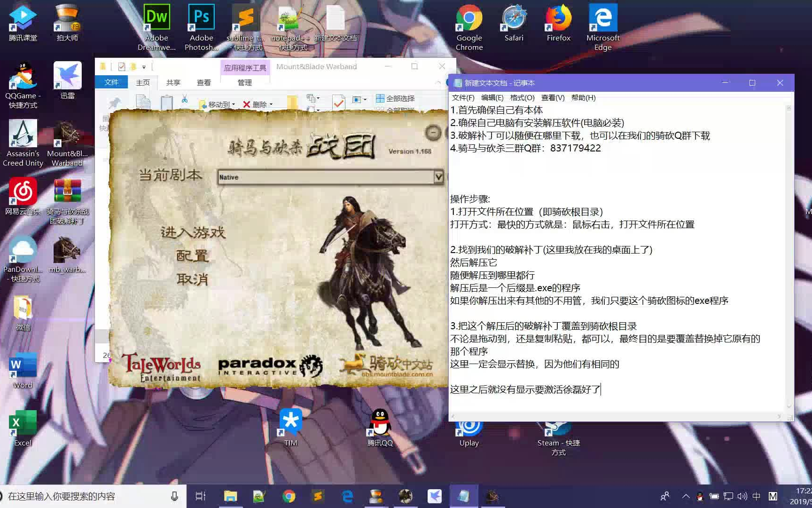Open the Steam desktop shortcut
Viewport: 812px width, 508px height.
tap(558, 438)
